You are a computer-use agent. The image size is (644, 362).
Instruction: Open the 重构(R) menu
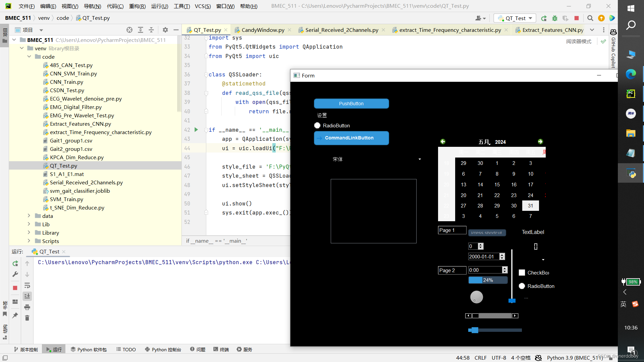click(137, 6)
